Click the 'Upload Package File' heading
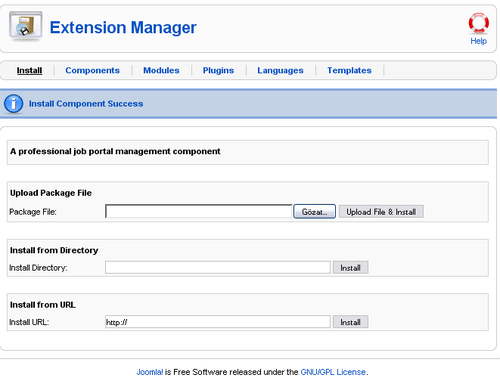 51,193
